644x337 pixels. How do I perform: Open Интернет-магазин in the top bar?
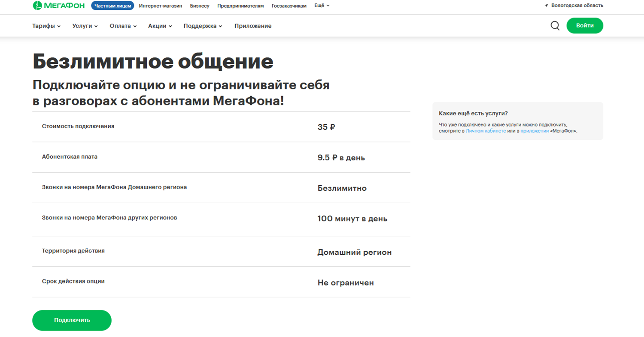click(161, 6)
